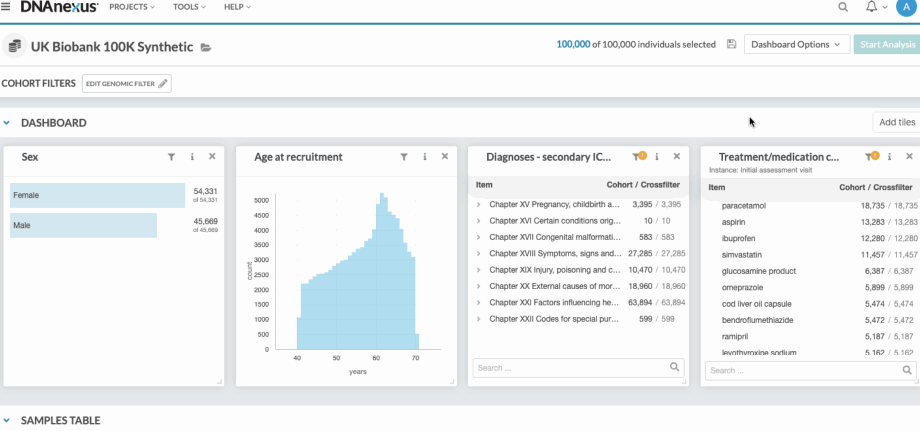Click Cohort / Crossfilter header in Treatment tile

pyautogui.click(x=876, y=188)
